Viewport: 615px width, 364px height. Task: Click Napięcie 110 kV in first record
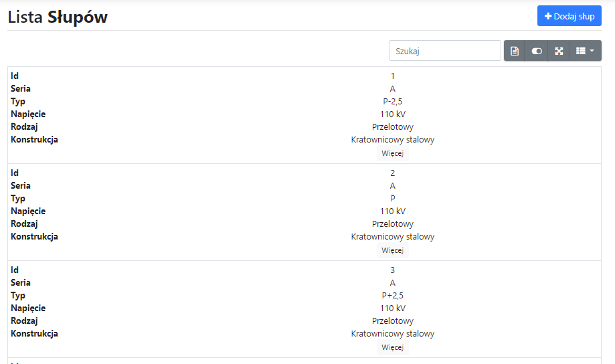393,114
